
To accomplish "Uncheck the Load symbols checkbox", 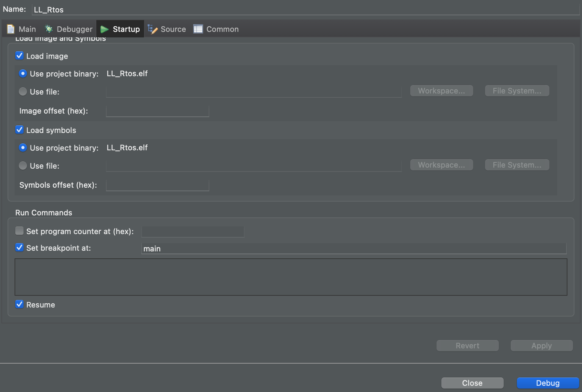I will 19,130.
